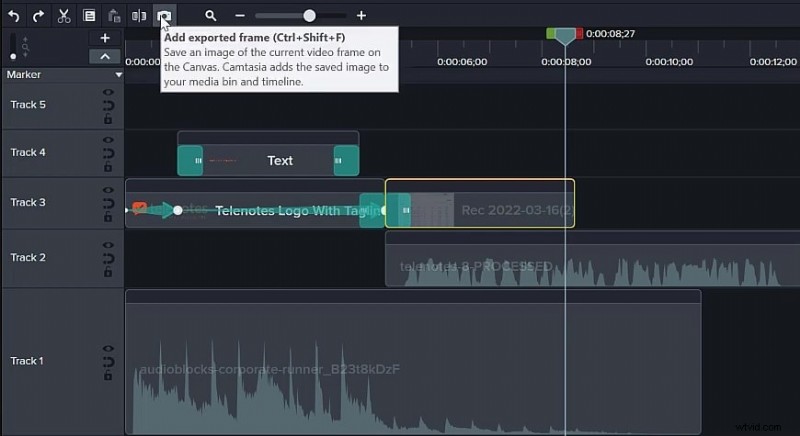
Task: Click the playhead handle
Action: pyautogui.click(x=565, y=36)
